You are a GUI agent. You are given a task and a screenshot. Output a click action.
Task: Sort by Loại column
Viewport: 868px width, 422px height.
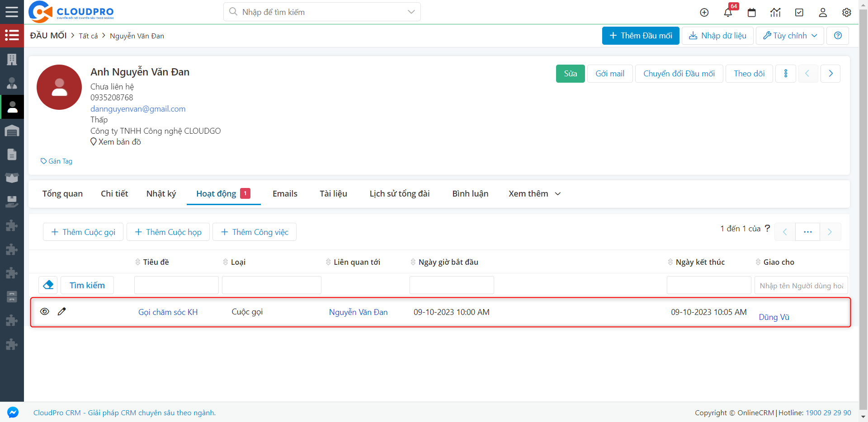pos(234,262)
